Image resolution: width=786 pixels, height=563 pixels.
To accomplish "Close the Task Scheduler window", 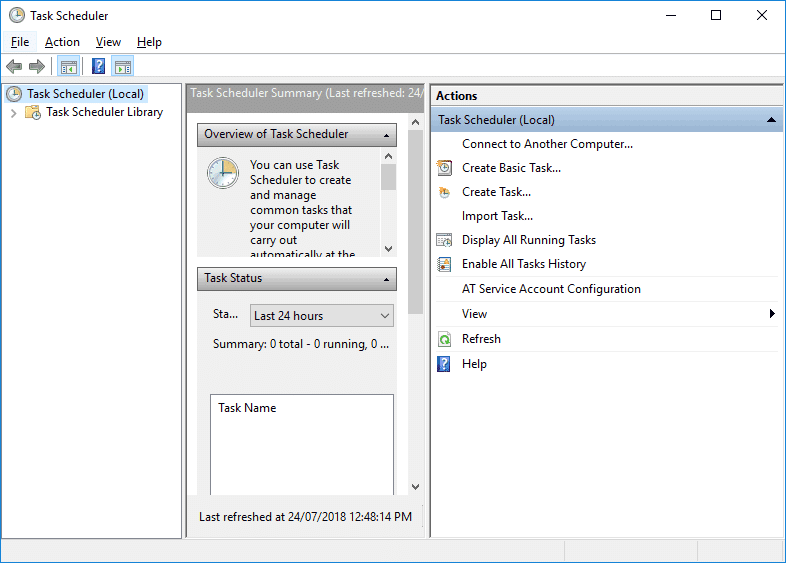I will pos(762,16).
